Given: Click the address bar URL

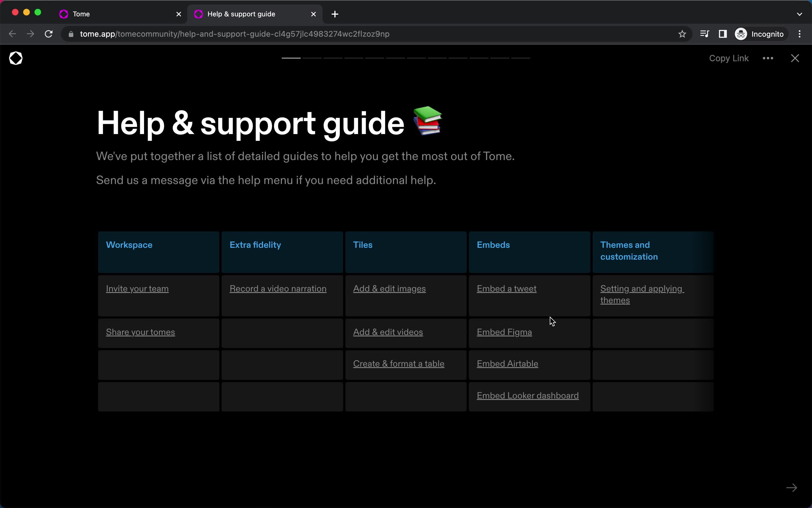Looking at the screenshot, I should 235,34.
